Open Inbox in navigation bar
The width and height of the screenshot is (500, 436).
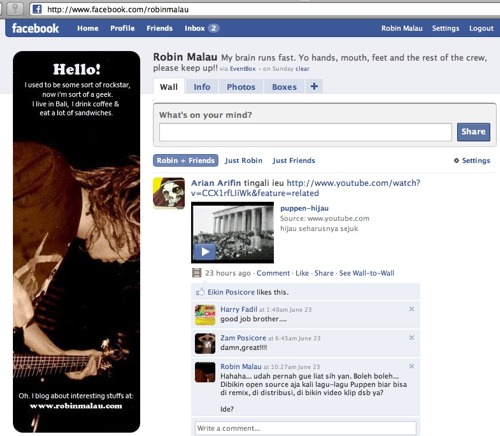pyautogui.click(x=195, y=28)
